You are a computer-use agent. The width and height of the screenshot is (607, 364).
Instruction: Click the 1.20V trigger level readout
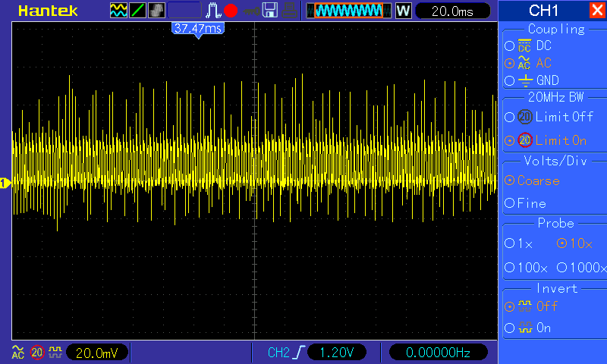pyautogui.click(x=336, y=353)
